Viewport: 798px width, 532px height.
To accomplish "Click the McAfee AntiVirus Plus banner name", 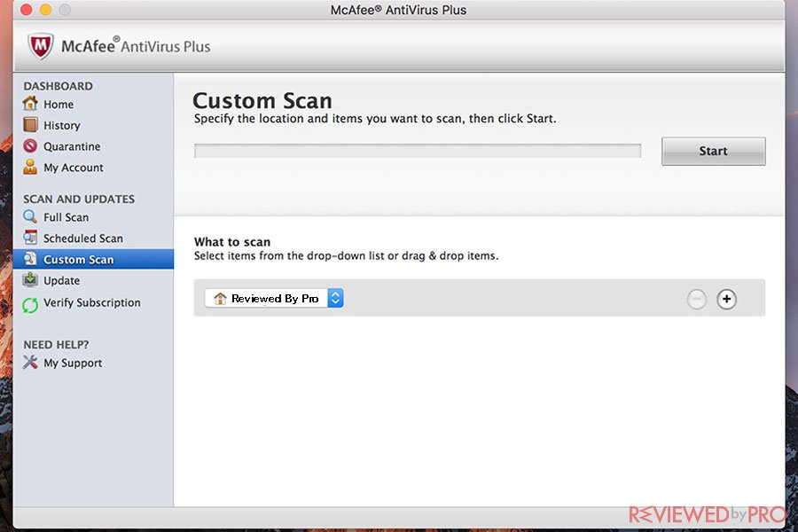I will click(x=136, y=46).
